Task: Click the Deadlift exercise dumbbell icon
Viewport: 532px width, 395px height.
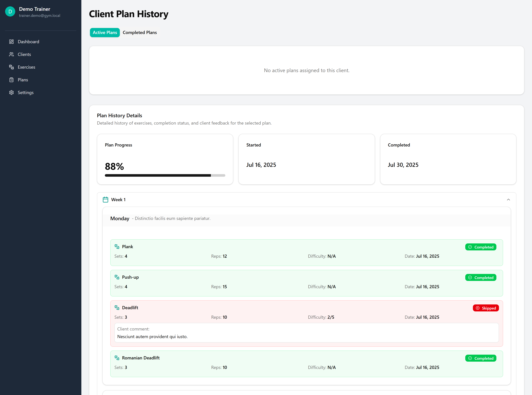Action: pyautogui.click(x=117, y=307)
